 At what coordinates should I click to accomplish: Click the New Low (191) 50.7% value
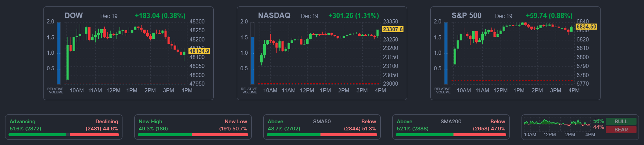[233, 129]
